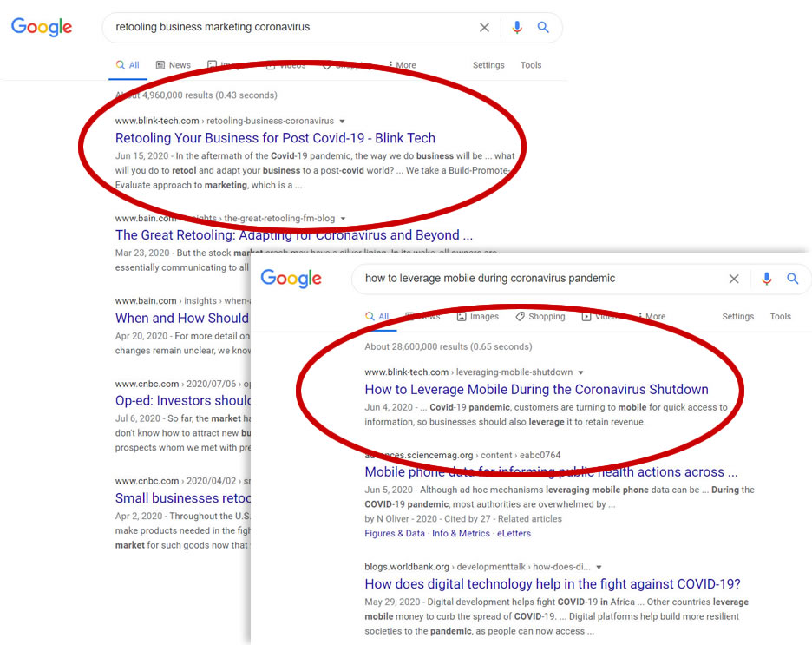812x645 pixels.
Task: Click the search magnifier in the back window
Action: [x=543, y=27]
